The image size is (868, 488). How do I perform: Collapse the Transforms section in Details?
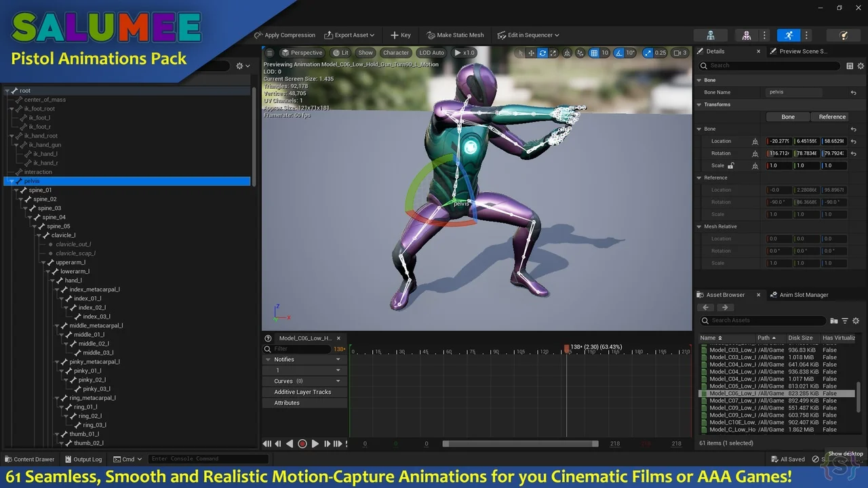coord(699,104)
